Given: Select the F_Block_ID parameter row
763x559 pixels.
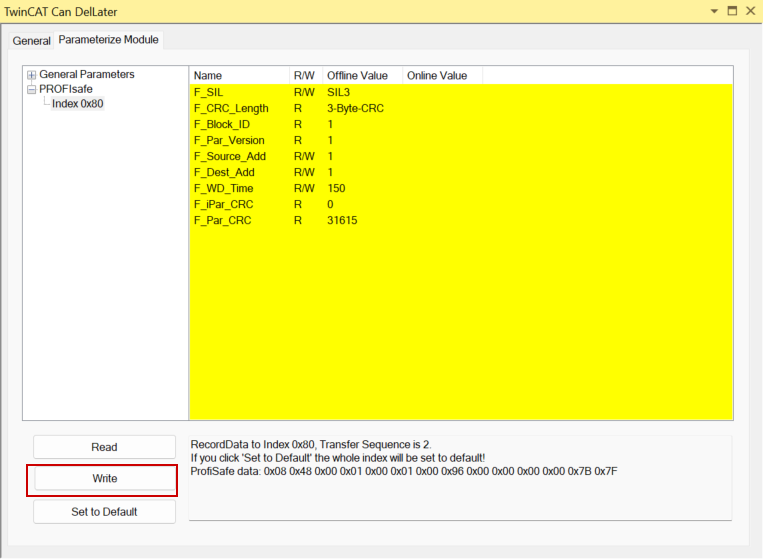Looking at the screenshot, I should pos(461,125).
